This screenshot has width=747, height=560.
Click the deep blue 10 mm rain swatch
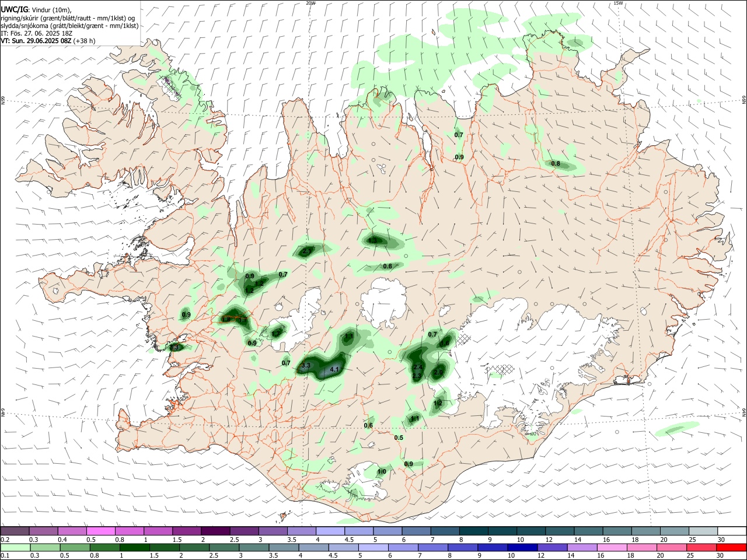(x=521, y=548)
